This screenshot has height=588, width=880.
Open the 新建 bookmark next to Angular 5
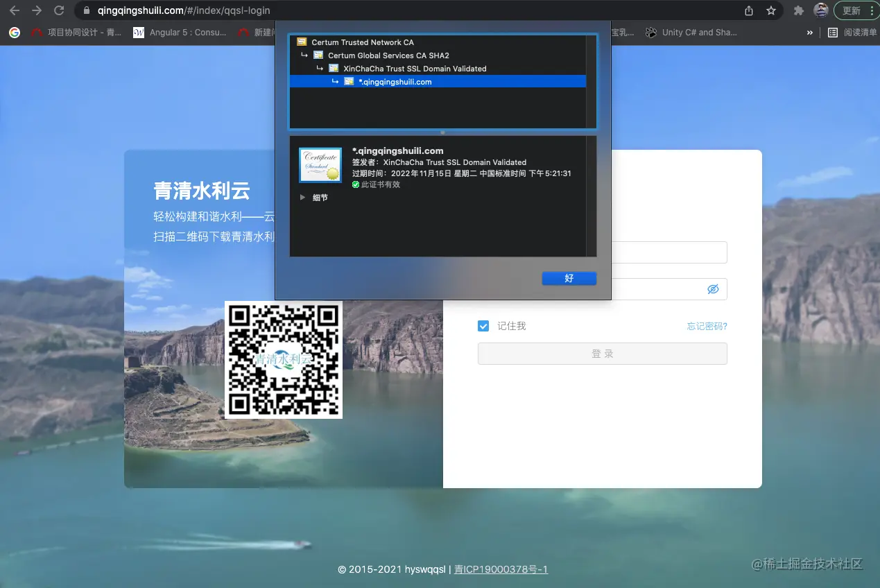(x=255, y=32)
